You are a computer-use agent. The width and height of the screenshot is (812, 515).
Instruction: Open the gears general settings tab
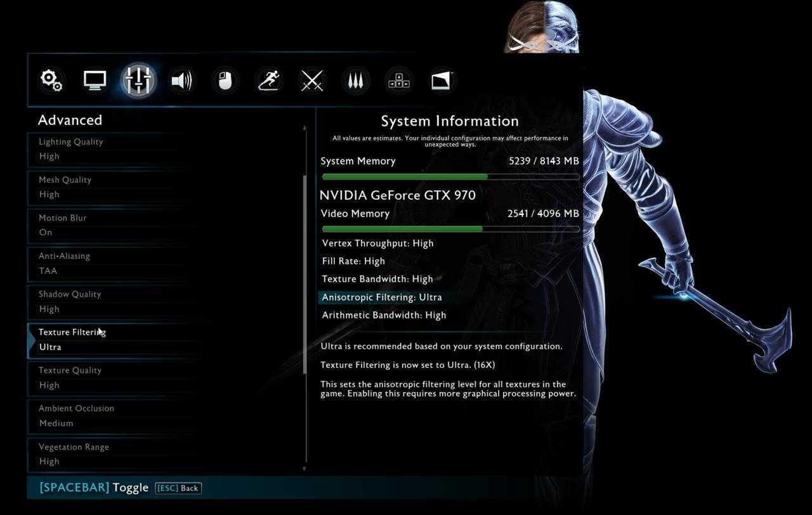pyautogui.click(x=51, y=81)
